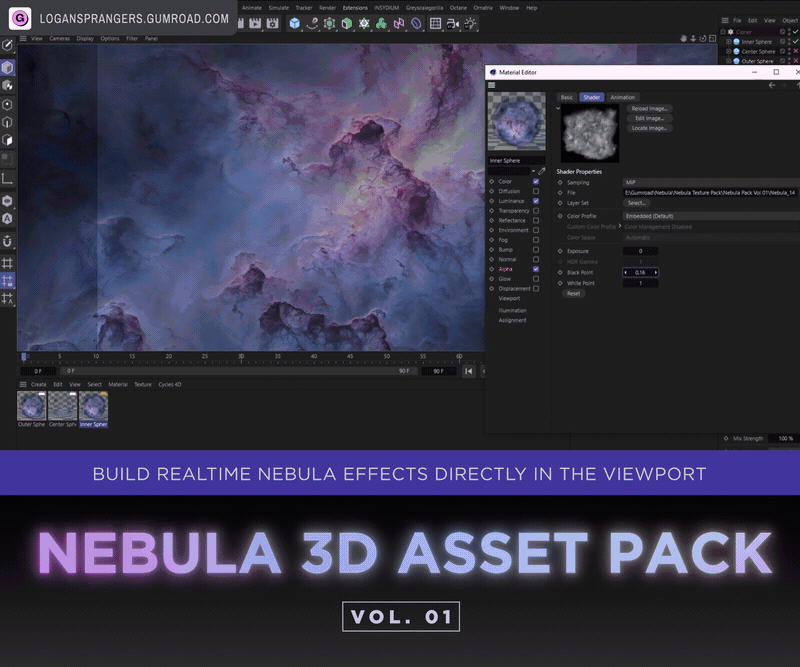800x667 pixels.
Task: Click the Layer Set Select button
Action: [x=636, y=203]
